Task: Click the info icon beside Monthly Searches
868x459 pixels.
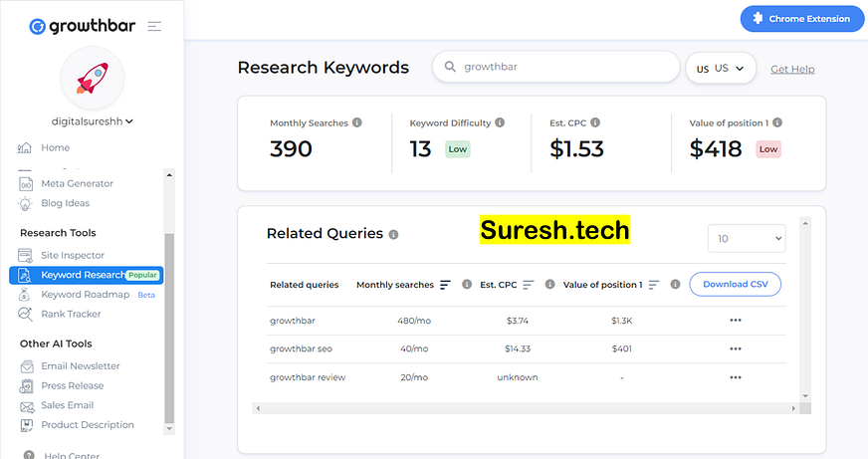Action: [x=357, y=123]
